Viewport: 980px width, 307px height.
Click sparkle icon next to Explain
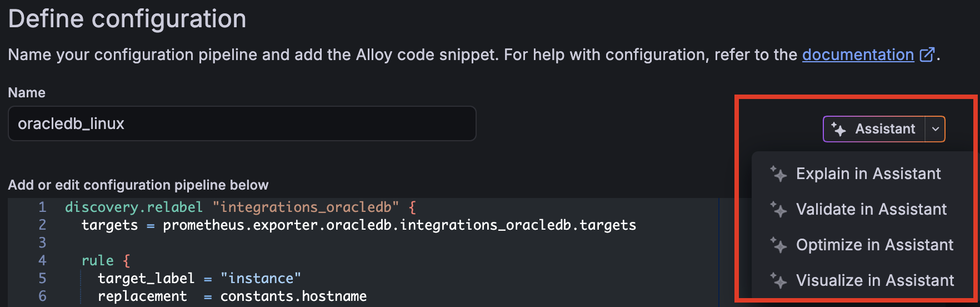[x=778, y=174]
